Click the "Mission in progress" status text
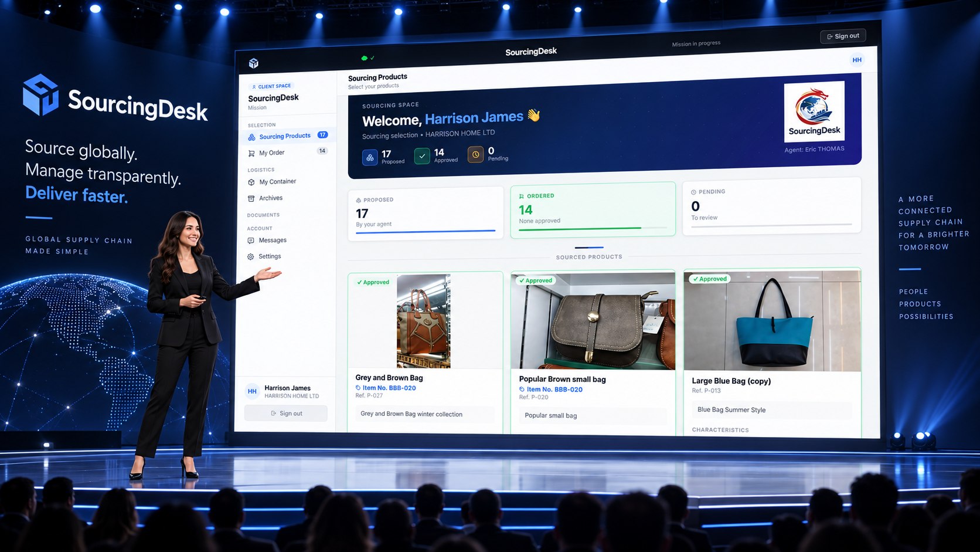Image resolution: width=980 pixels, height=552 pixels. [x=696, y=44]
